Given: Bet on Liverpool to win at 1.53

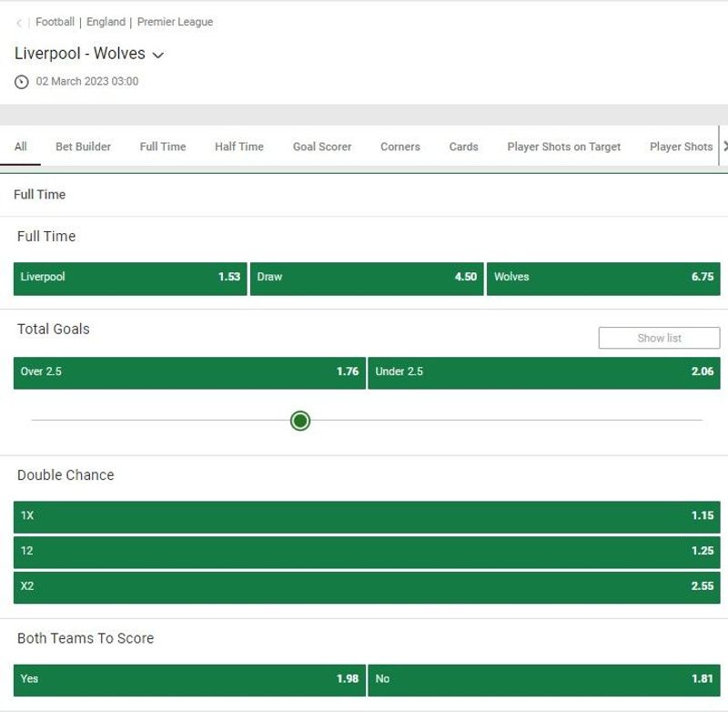Looking at the screenshot, I should click(130, 279).
